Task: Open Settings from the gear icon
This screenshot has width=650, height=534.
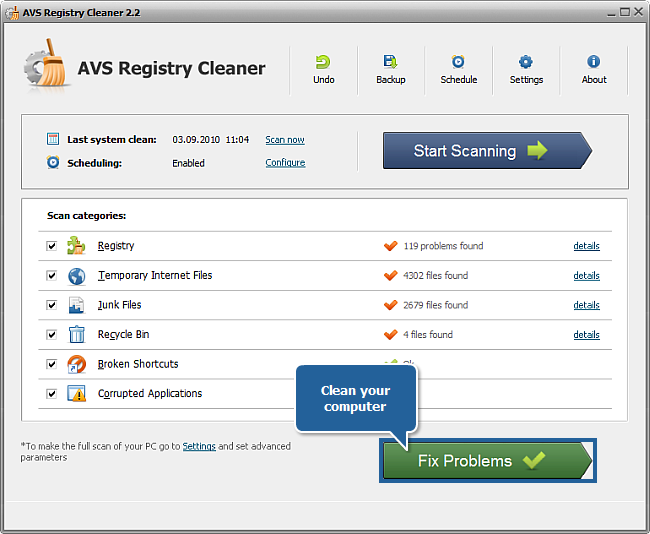Action: [526, 62]
